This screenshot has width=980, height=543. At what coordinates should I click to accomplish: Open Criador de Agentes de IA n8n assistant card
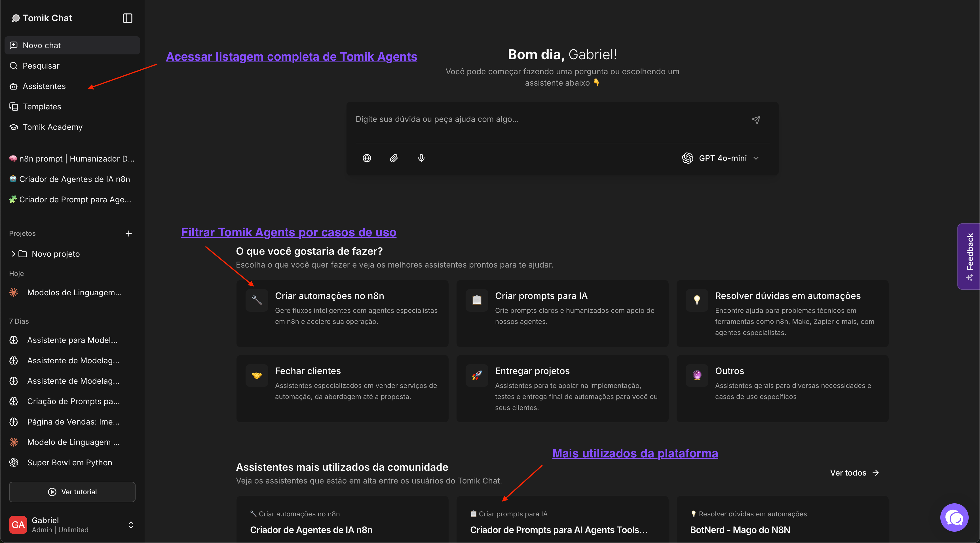[342, 519]
